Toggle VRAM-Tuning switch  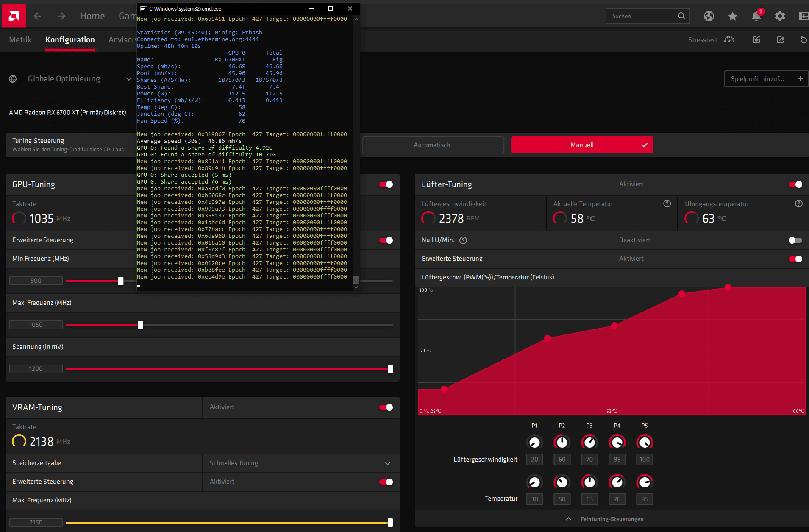(x=386, y=407)
